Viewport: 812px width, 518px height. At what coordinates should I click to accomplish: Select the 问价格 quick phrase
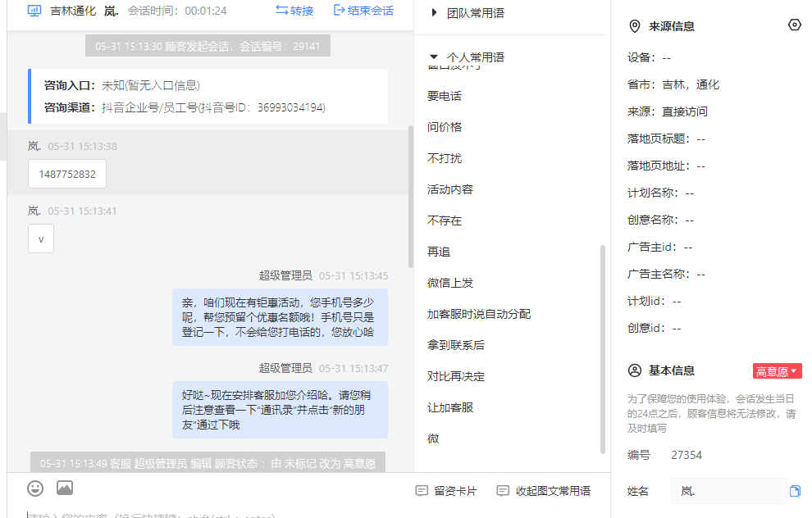click(x=445, y=127)
